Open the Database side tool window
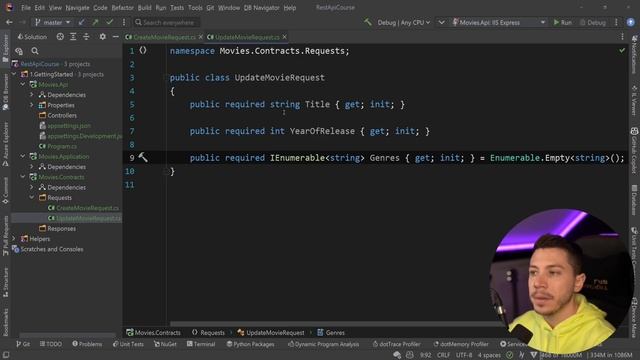The image size is (640, 360). tap(634, 199)
